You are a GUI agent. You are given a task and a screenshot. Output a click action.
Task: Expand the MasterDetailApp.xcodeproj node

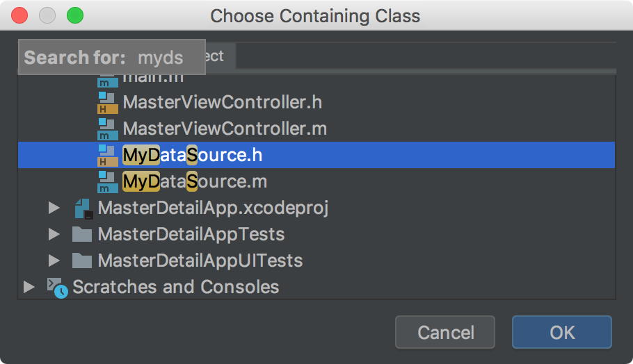(x=54, y=208)
